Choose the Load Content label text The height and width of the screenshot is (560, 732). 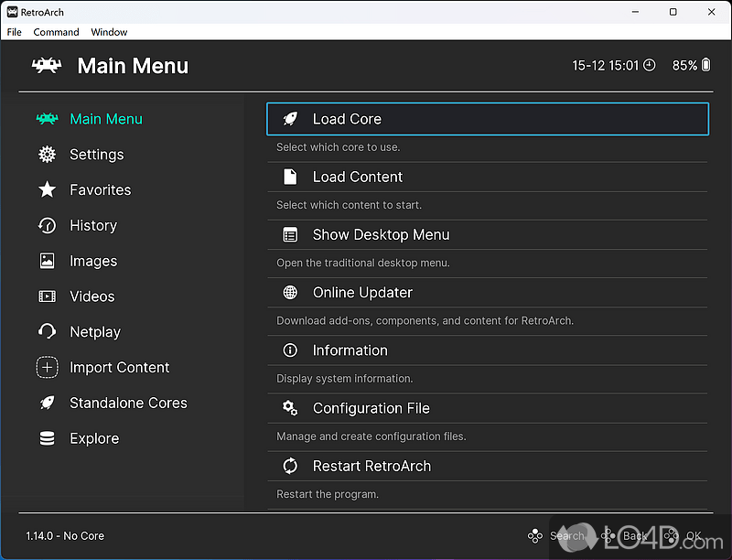pos(358,177)
